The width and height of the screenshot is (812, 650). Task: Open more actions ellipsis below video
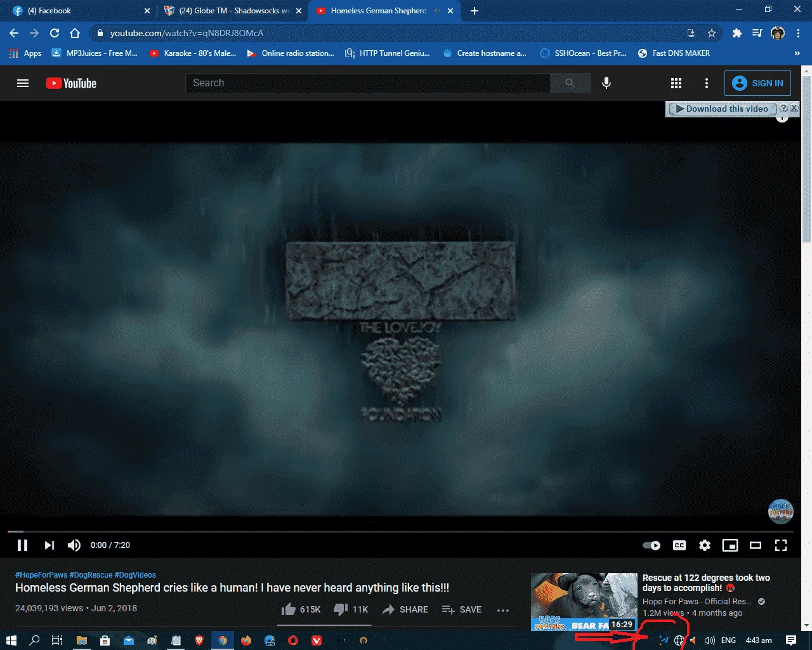[x=503, y=610]
